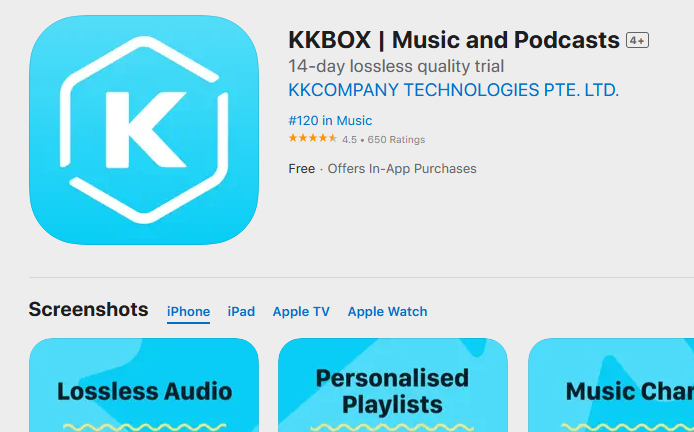Click the Screenshots section heading
The height and width of the screenshot is (432, 694).
[89, 309]
